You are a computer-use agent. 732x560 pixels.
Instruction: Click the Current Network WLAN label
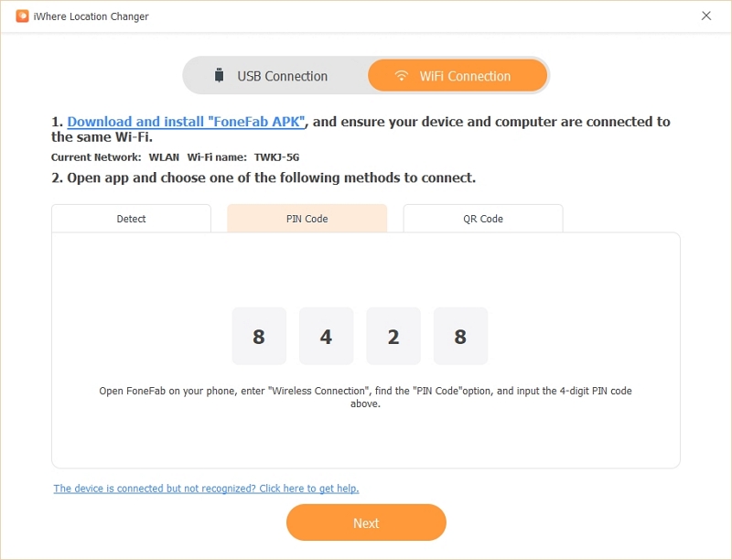[x=115, y=157]
